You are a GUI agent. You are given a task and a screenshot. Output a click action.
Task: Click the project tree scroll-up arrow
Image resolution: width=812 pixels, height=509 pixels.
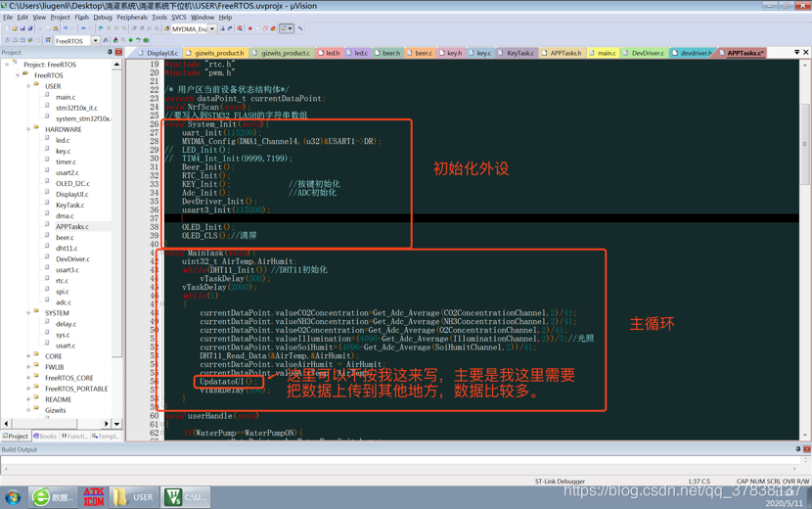pos(116,65)
